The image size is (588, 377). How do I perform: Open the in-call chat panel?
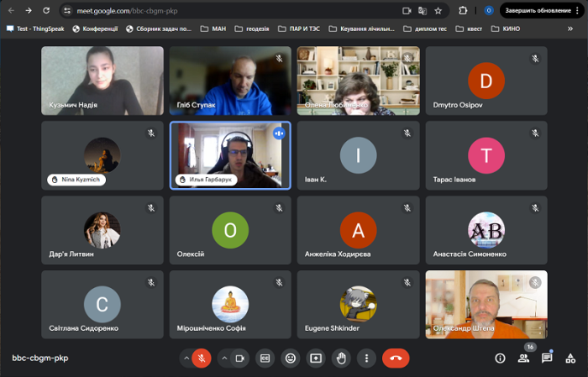(x=547, y=358)
